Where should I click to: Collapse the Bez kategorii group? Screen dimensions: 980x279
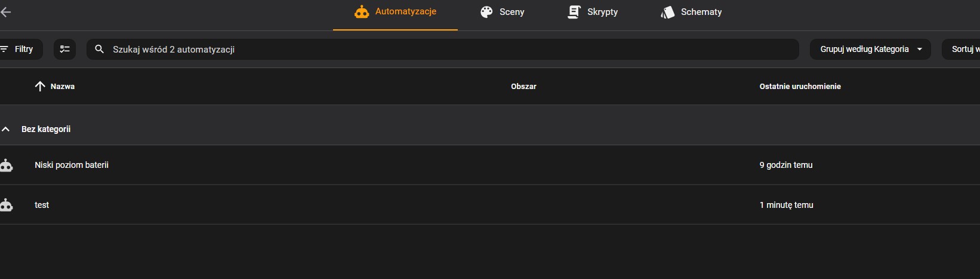tap(6, 129)
